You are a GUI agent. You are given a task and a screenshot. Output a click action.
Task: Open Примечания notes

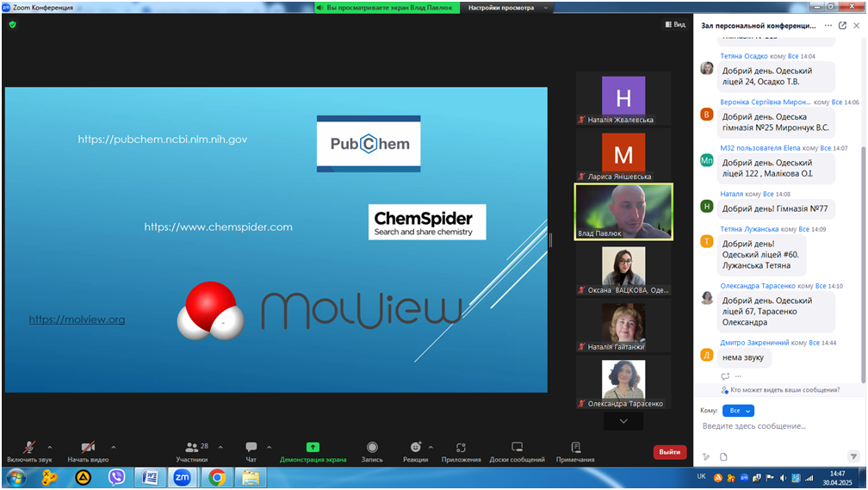coord(575,451)
